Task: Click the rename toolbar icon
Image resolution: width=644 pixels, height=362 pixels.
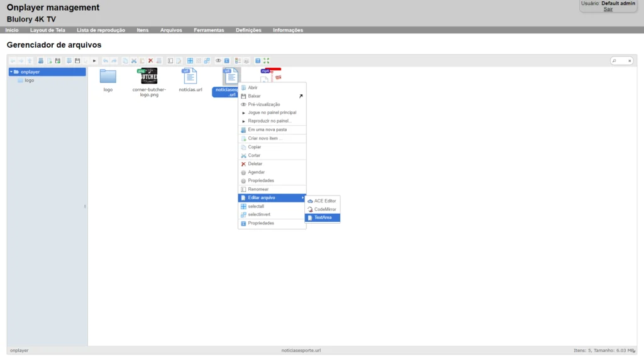Action: pyautogui.click(x=170, y=61)
